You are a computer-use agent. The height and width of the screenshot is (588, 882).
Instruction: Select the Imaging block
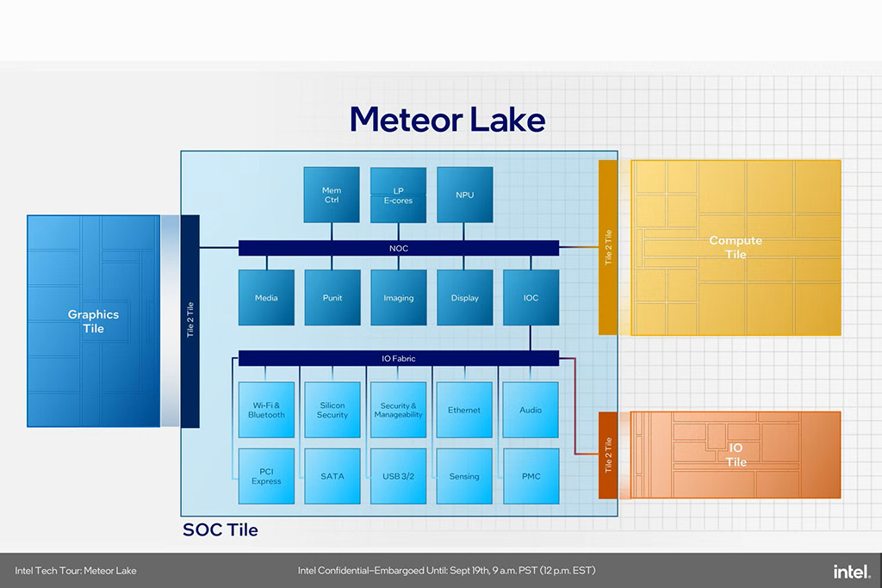tap(398, 298)
